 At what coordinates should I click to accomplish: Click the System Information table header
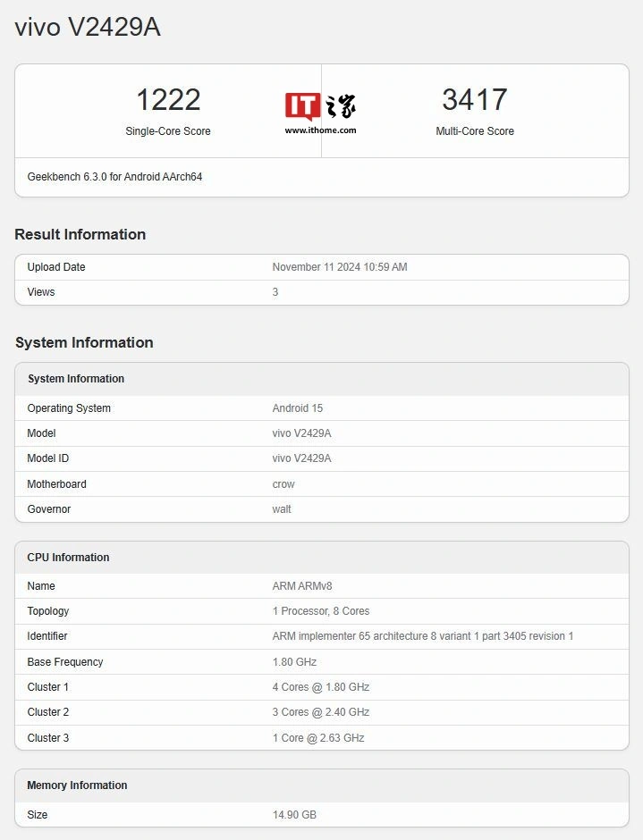tap(76, 379)
